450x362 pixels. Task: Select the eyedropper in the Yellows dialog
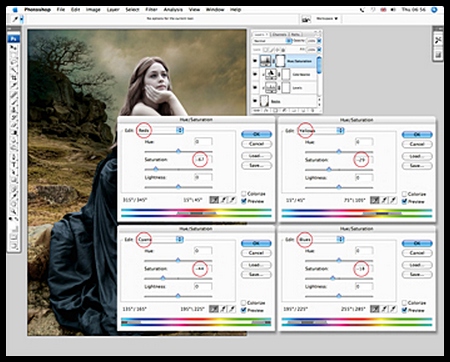pos(375,200)
